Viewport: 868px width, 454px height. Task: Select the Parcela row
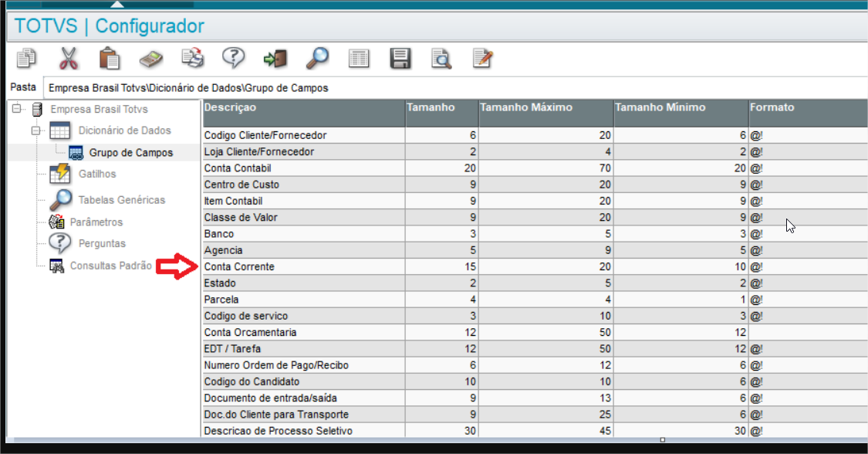click(x=535, y=300)
